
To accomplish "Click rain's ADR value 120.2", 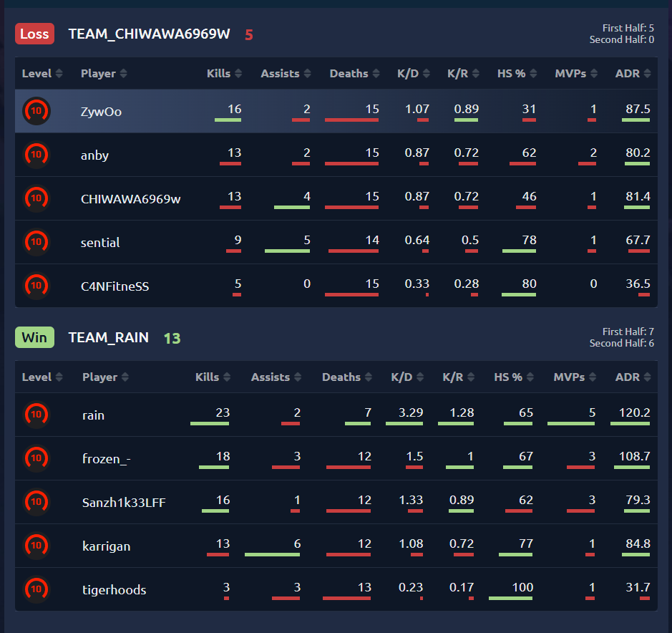I will (635, 412).
